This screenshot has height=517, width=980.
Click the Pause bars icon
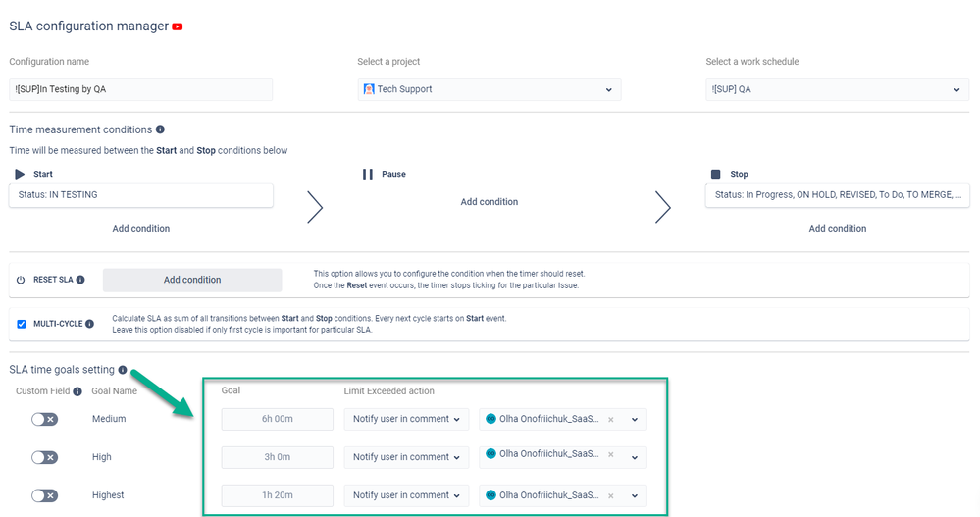(368, 174)
